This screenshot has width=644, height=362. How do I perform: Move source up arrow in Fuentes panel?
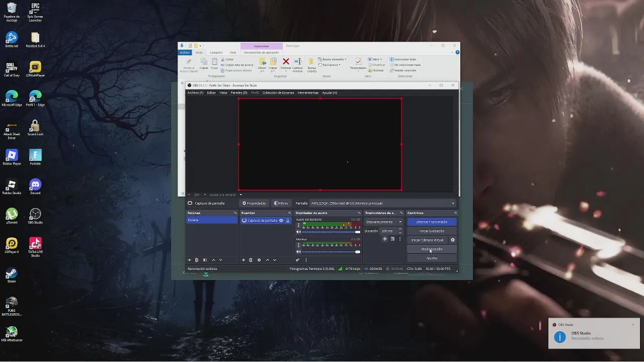click(x=267, y=260)
